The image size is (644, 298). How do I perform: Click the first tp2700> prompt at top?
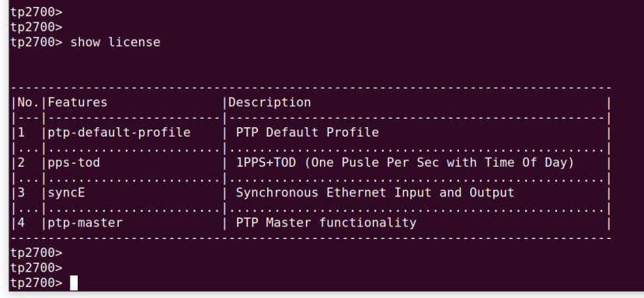click(x=37, y=12)
